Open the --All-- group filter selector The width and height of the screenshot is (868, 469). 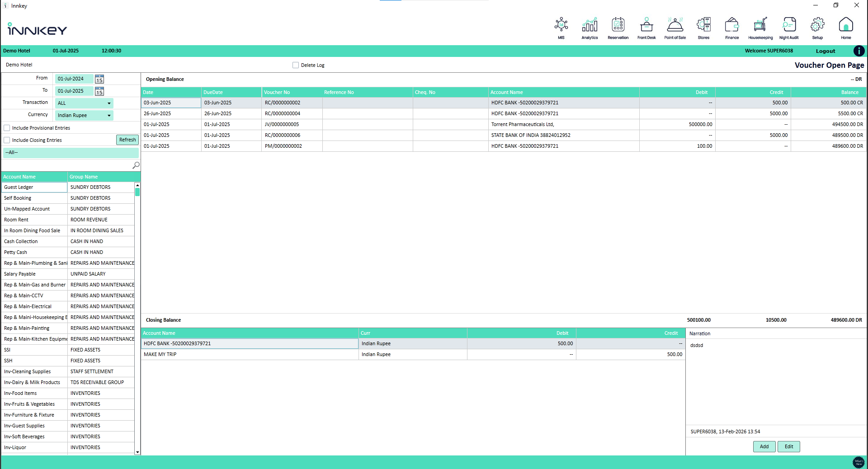pos(71,153)
